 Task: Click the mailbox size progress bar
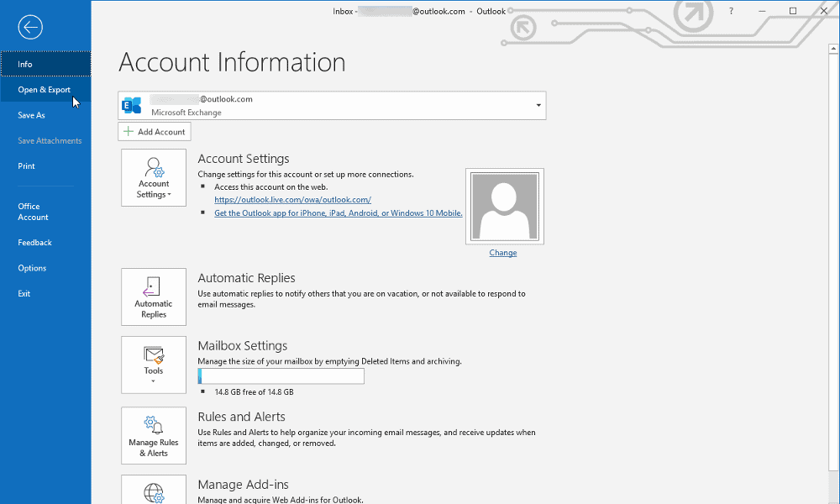(x=281, y=376)
